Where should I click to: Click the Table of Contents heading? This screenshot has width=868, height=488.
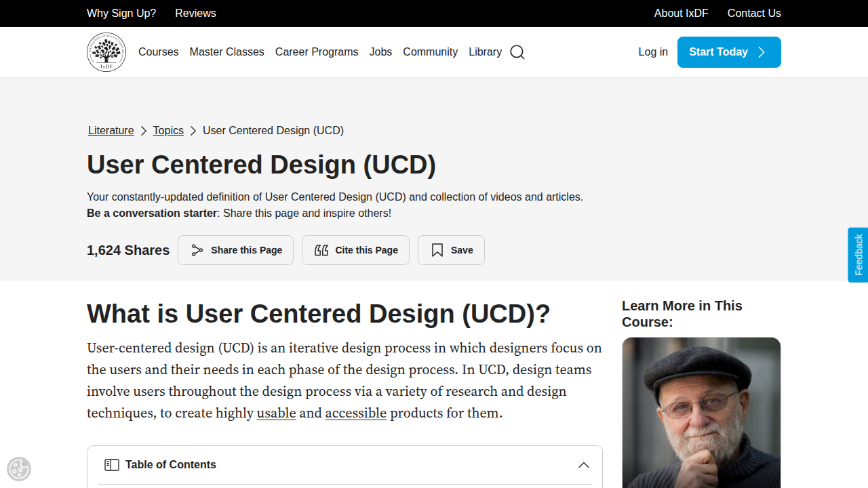[x=171, y=465]
